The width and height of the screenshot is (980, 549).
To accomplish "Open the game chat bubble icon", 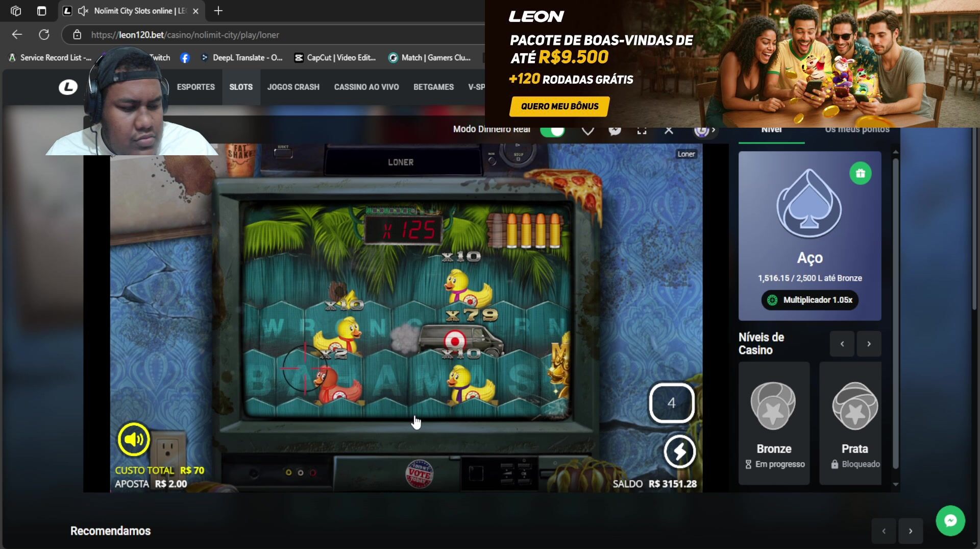I will 615,131.
